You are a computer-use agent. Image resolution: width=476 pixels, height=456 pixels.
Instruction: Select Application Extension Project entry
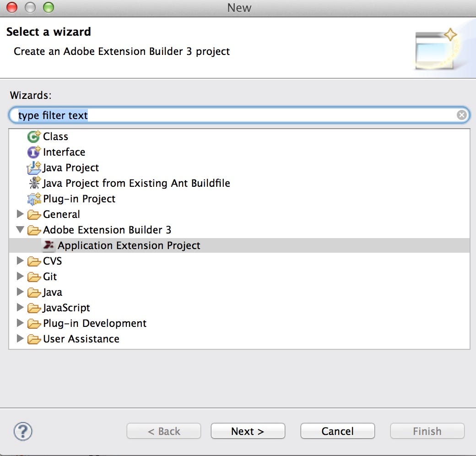pyautogui.click(x=129, y=245)
